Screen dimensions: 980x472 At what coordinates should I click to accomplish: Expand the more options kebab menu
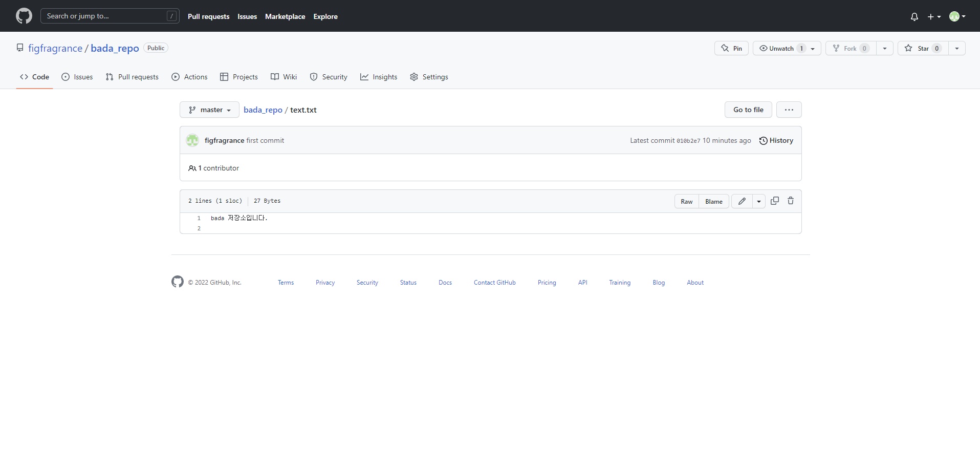[789, 110]
